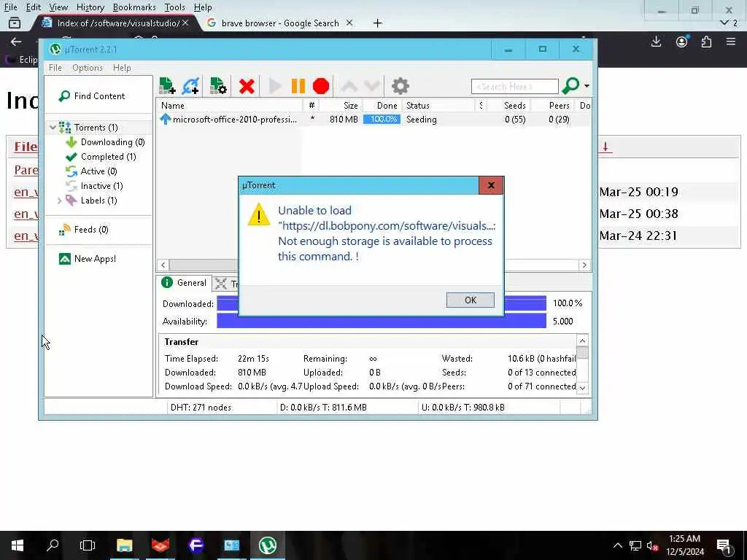Click the Availability progress bar
The height and width of the screenshot is (560, 747).
pos(381,321)
